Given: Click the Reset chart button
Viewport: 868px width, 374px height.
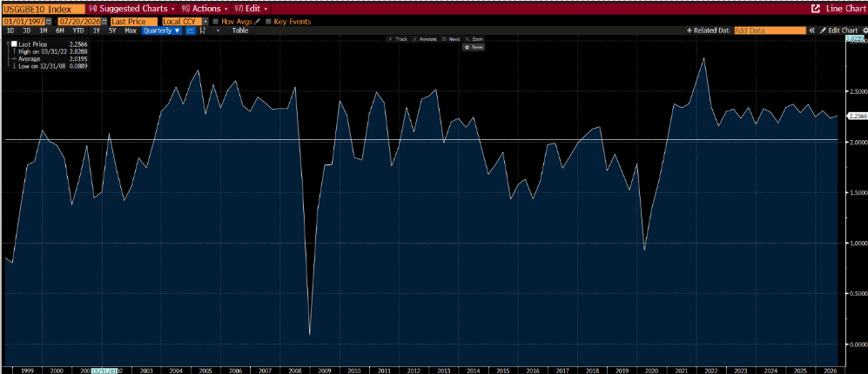Looking at the screenshot, I should point(474,47).
